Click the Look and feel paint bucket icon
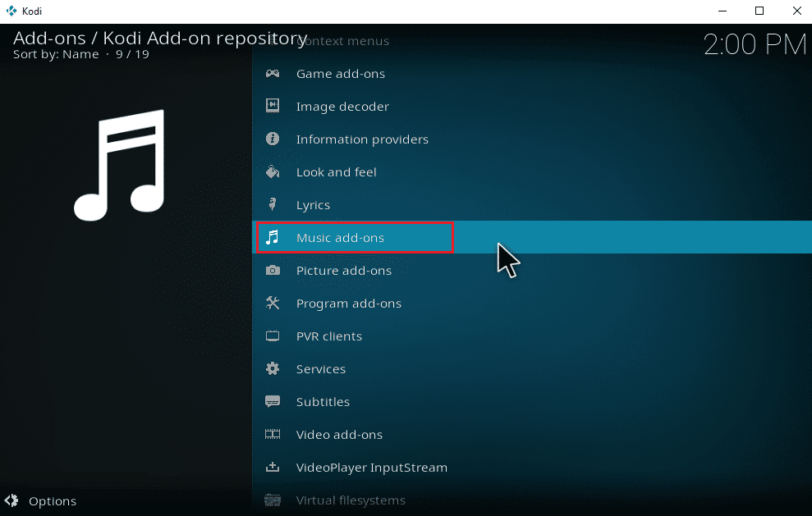Screen dimensions: 812x516 tap(273, 171)
